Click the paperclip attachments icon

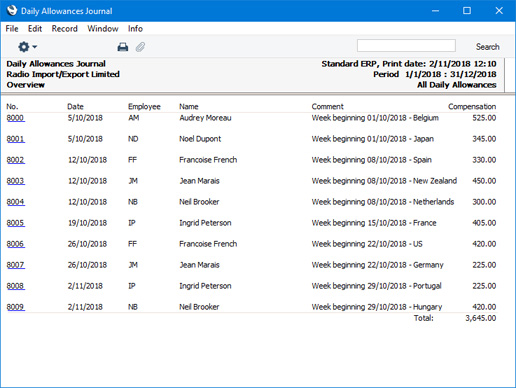140,47
